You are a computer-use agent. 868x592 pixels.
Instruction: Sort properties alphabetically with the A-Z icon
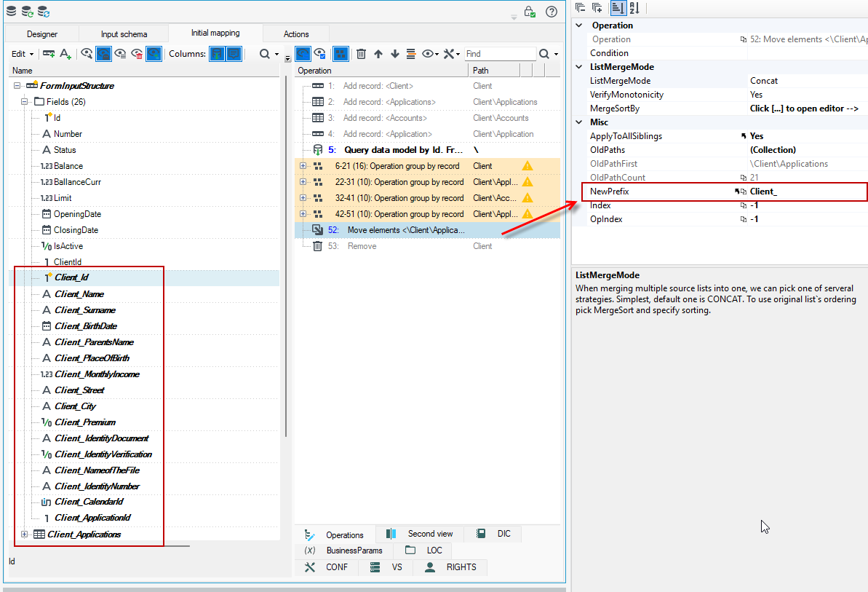(634, 8)
